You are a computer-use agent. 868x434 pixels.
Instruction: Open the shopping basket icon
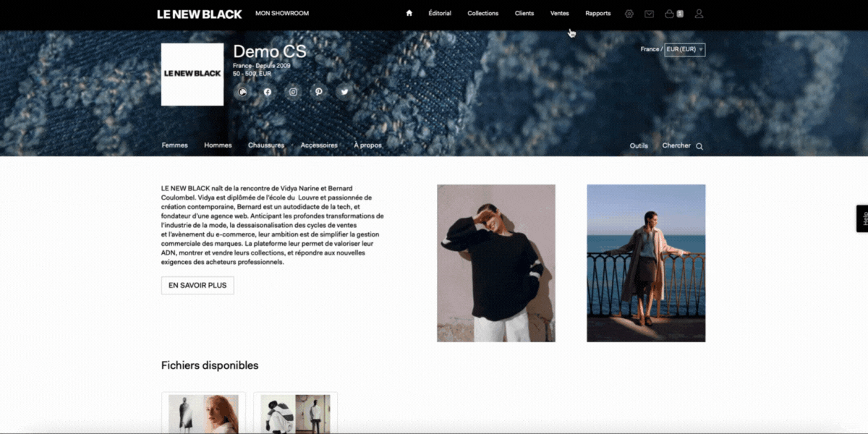coord(669,14)
